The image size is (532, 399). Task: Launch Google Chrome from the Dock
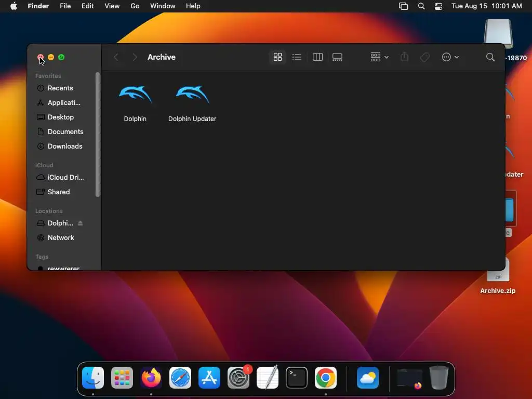[326, 378]
